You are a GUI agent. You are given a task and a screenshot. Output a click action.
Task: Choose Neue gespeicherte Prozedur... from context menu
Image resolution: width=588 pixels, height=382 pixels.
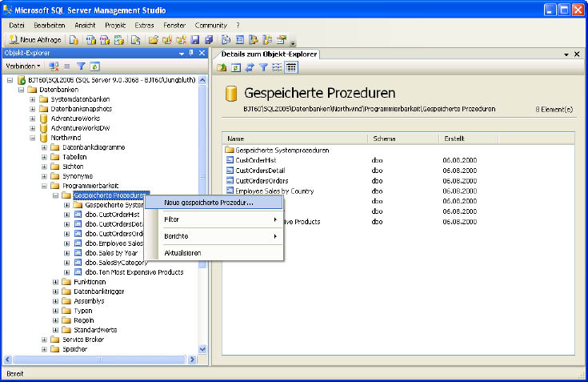tap(214, 203)
